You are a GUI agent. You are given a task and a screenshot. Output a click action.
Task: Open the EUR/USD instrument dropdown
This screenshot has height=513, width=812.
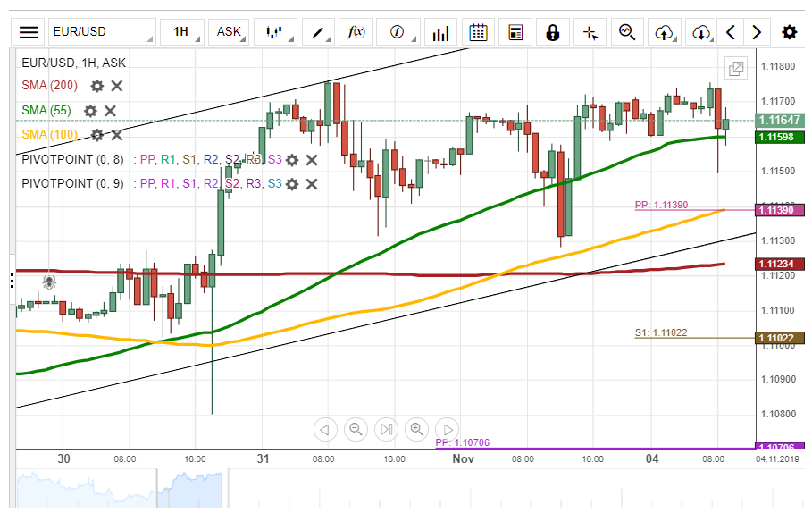(102, 32)
